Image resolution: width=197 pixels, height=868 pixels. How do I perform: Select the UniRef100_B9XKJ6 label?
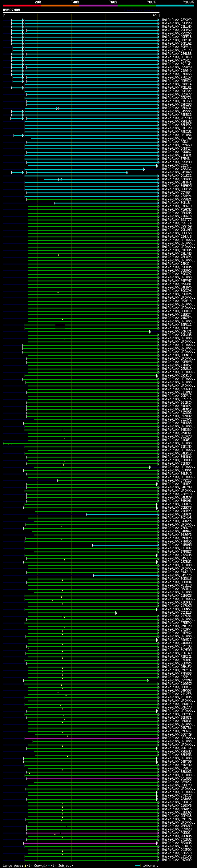(x=177, y=376)
